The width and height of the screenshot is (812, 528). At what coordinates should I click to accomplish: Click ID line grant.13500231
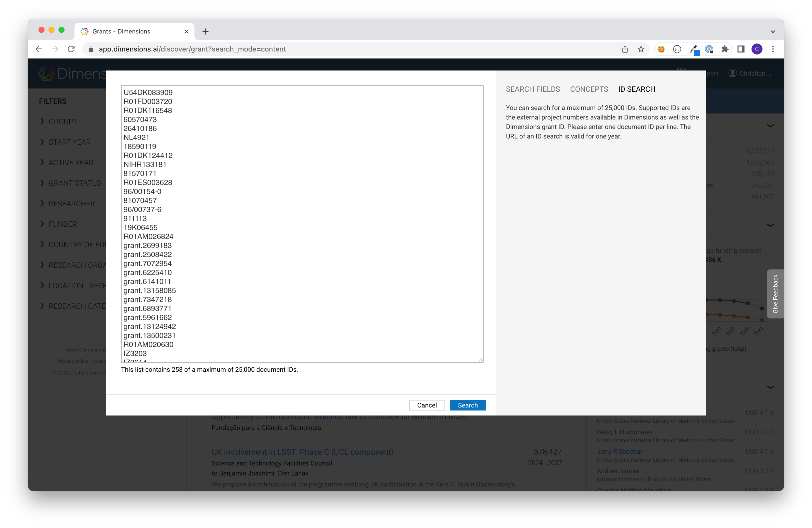pyautogui.click(x=149, y=335)
